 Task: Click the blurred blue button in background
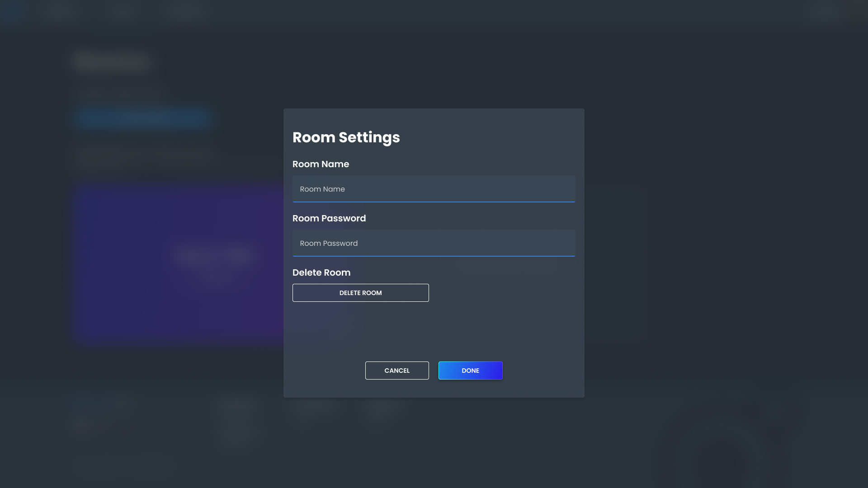143,118
